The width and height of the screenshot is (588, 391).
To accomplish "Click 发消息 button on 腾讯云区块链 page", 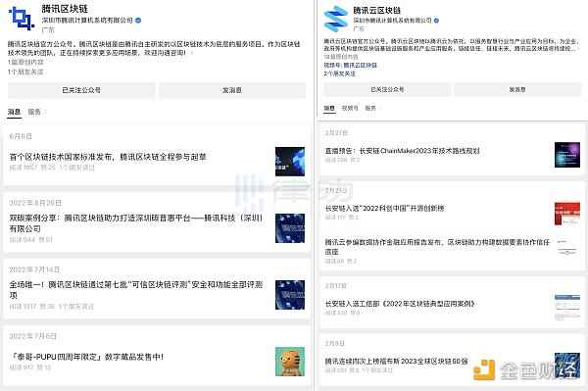I will tap(517, 89).
